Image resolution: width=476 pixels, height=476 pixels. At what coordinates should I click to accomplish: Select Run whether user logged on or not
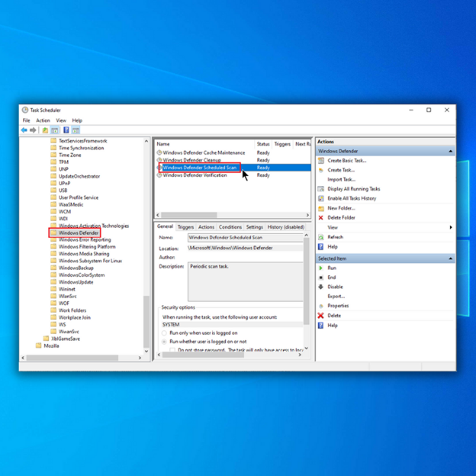pos(164,342)
